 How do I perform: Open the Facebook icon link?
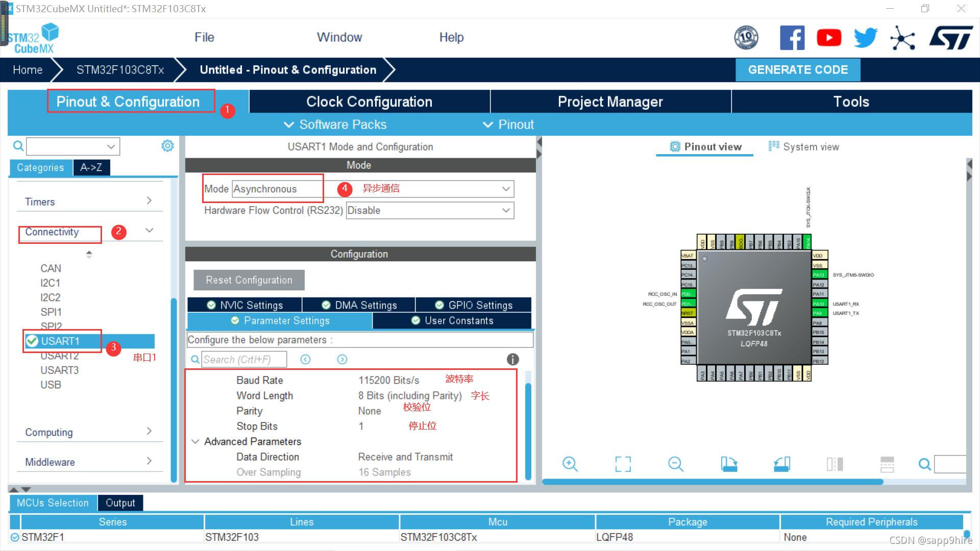(x=792, y=38)
